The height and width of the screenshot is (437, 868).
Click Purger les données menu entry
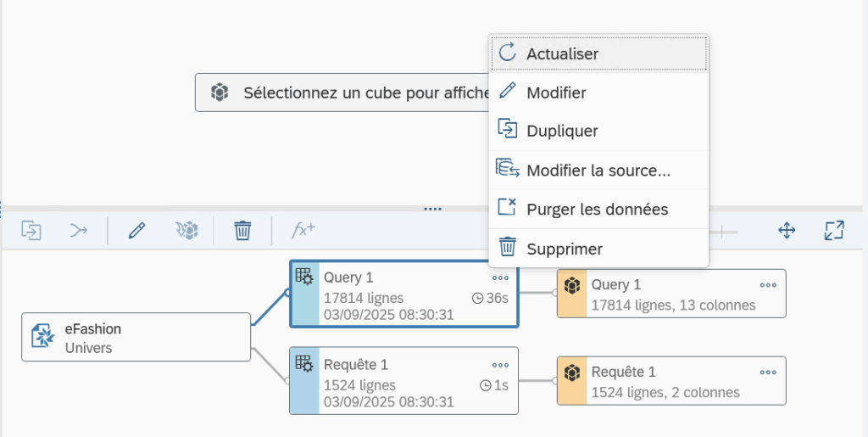click(x=598, y=210)
